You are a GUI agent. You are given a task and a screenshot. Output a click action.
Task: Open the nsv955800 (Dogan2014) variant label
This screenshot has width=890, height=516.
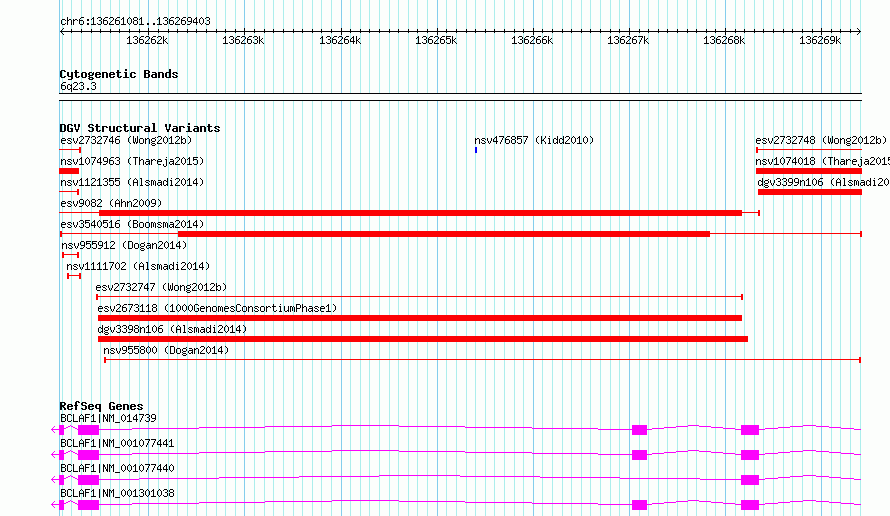coord(166,350)
